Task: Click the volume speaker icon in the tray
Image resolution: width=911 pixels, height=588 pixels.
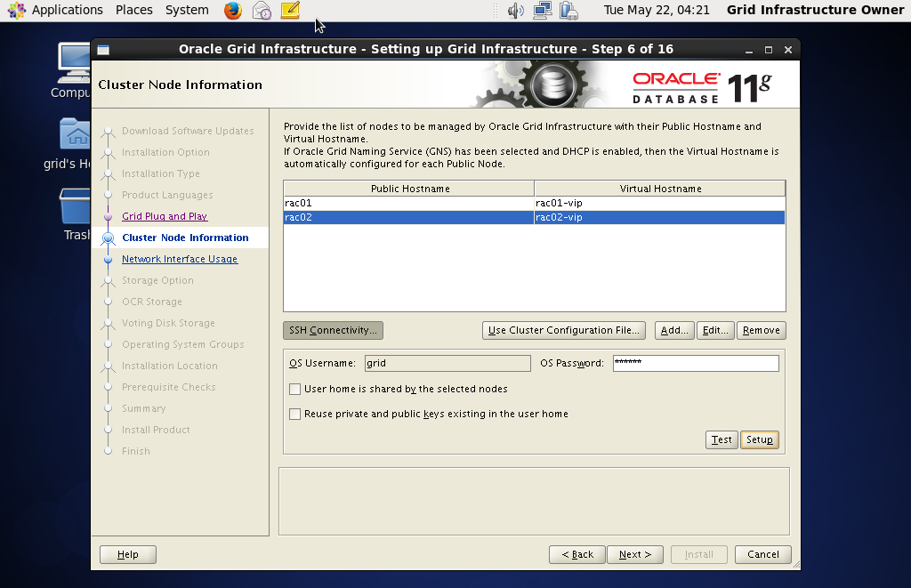Action: point(516,11)
